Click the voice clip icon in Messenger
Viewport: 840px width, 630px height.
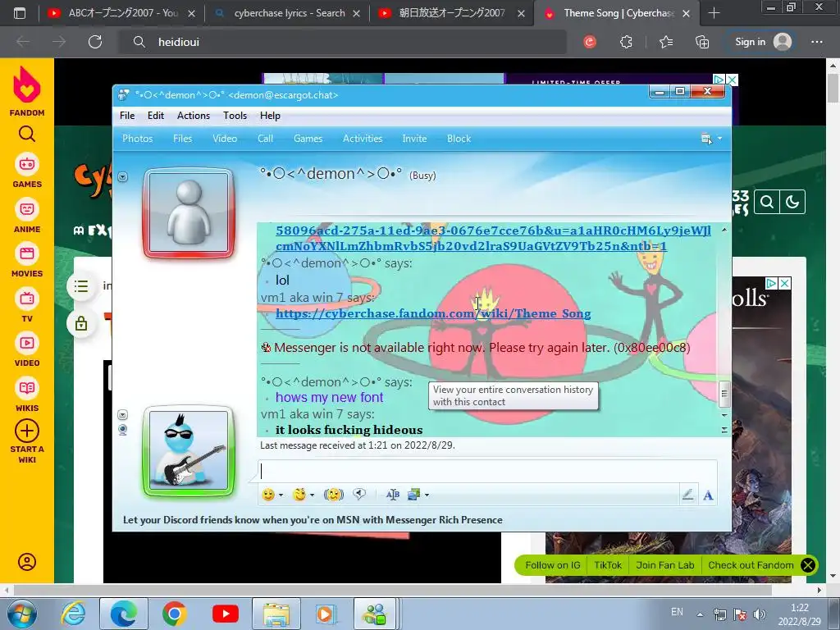click(x=359, y=494)
